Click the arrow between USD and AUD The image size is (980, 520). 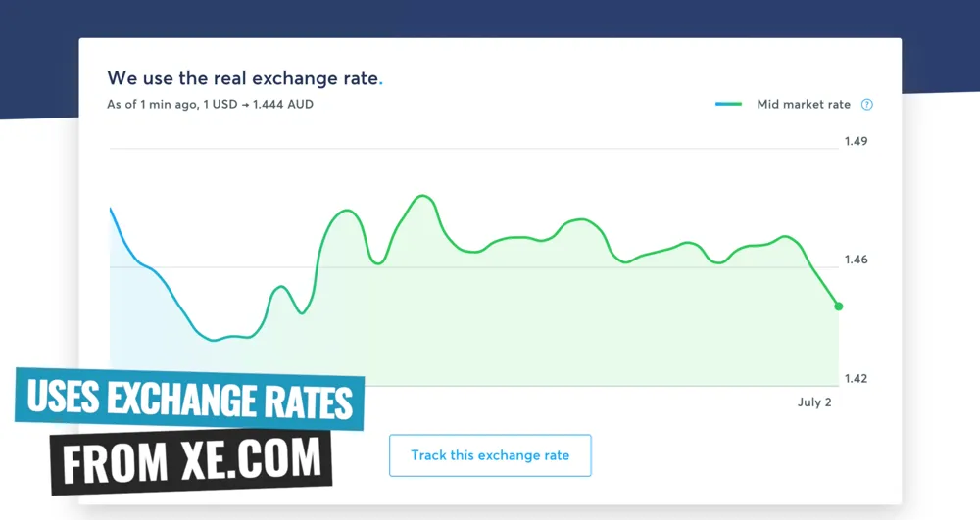245,105
